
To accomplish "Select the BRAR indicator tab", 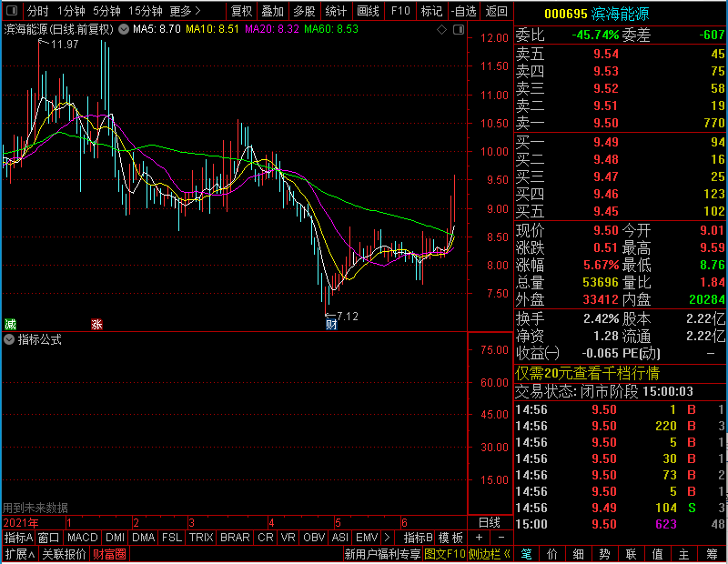I will point(235,538).
